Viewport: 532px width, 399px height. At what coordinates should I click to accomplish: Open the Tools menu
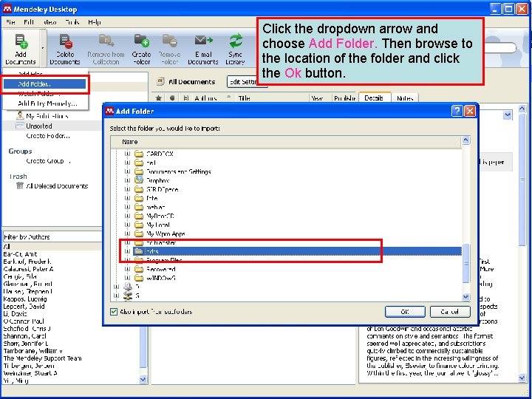pos(72,22)
